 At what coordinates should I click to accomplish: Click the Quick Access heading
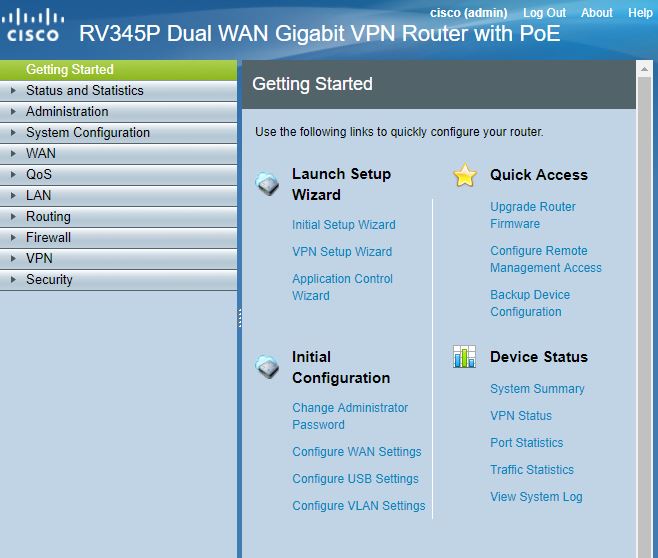539,175
